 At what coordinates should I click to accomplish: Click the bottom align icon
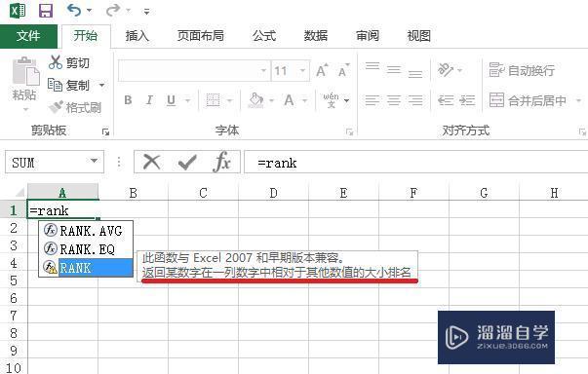point(415,73)
